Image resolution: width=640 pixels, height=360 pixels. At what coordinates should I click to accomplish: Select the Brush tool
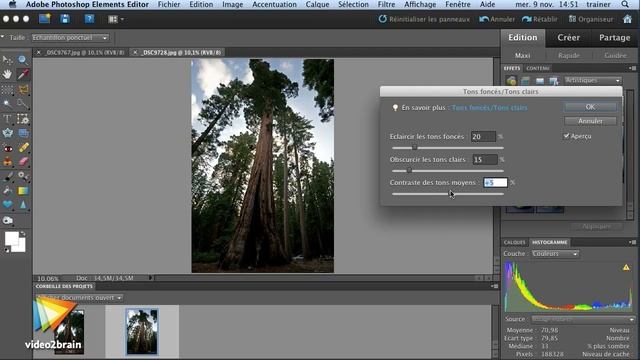7,176
